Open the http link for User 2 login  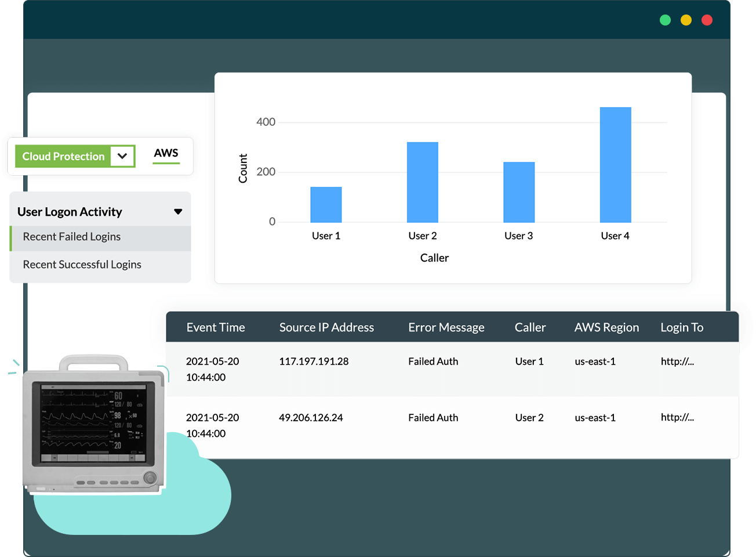tap(677, 417)
